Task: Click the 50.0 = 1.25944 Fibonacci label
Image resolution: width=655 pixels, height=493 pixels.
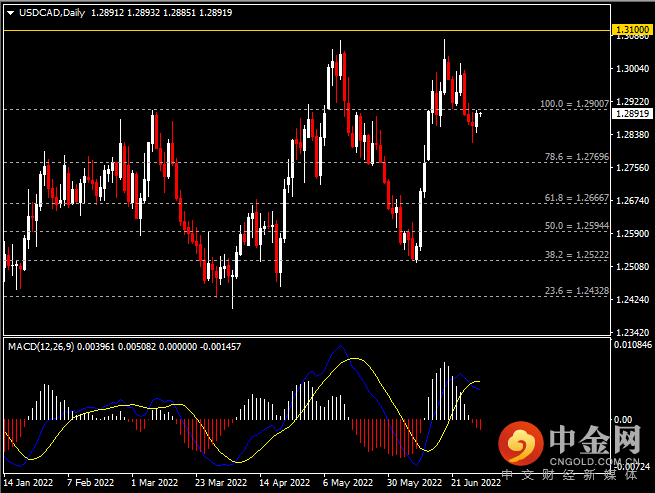Action: click(576, 226)
